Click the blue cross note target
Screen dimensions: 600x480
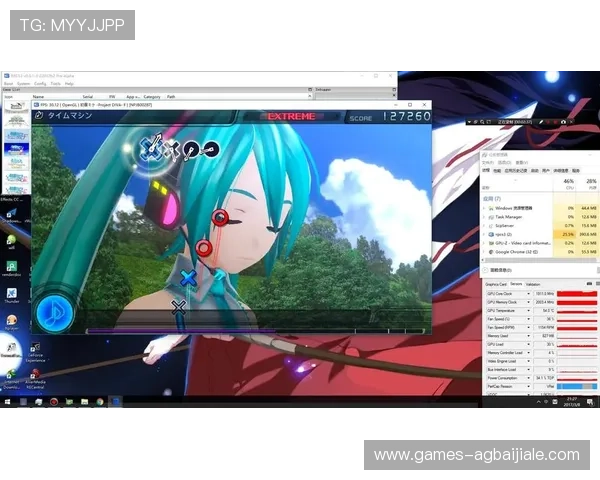[x=187, y=277]
